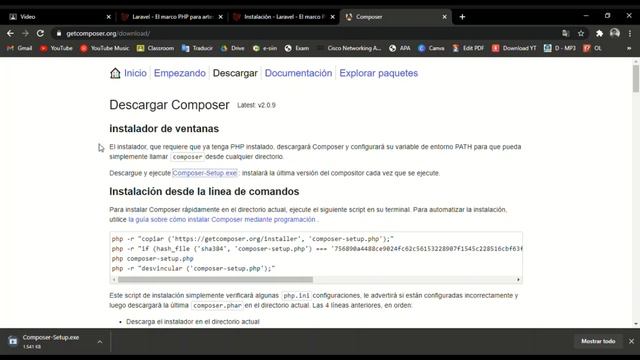This screenshot has height=360, width=640.
Task: Bookmark this page with the star icon
Action: coord(581,33)
